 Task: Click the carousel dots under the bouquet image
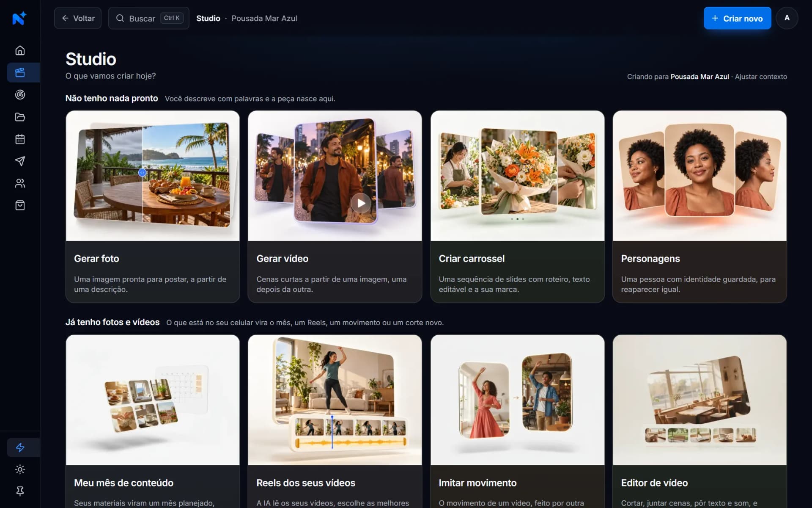[517, 219]
